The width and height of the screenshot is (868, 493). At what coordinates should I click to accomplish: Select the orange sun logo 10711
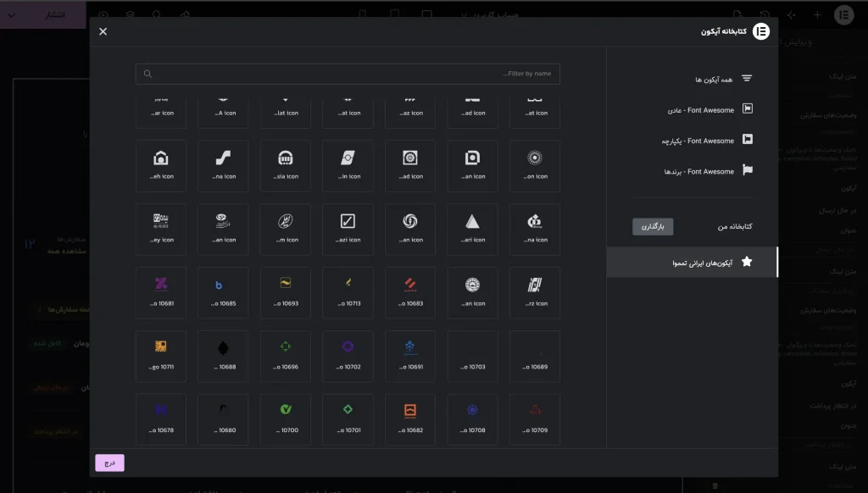(160, 357)
